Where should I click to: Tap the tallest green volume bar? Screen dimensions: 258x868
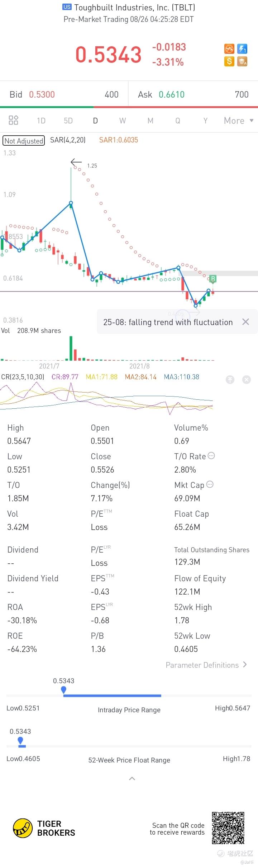[x=71, y=348]
